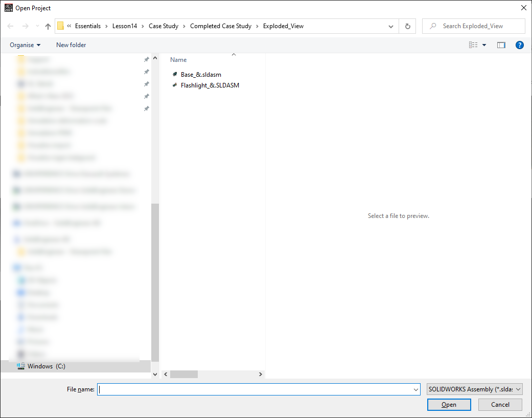Click New folder in the toolbar
The height and width of the screenshot is (418, 532).
click(x=71, y=45)
